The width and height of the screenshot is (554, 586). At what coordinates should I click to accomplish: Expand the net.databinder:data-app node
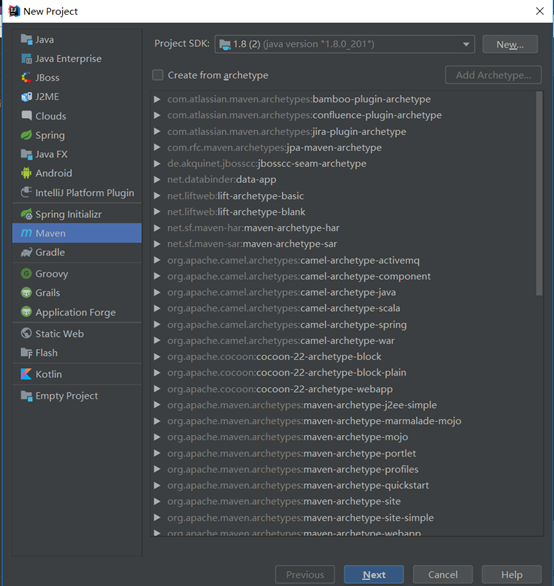(157, 179)
